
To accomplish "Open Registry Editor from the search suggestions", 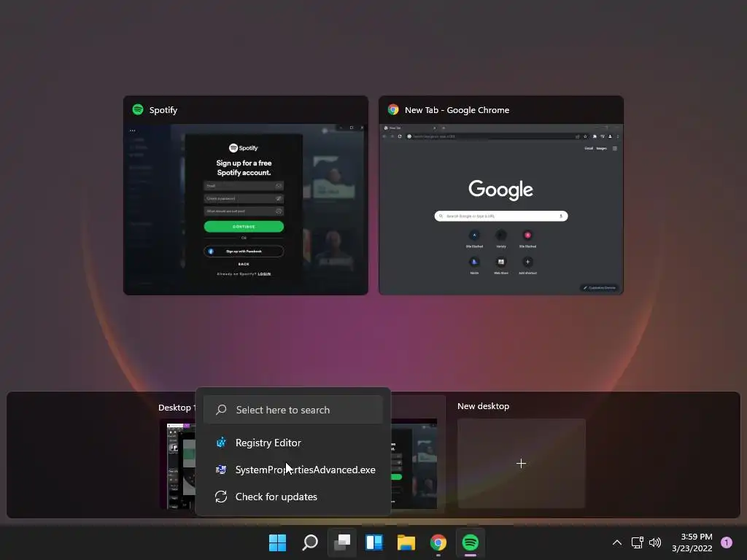I will (x=293, y=443).
